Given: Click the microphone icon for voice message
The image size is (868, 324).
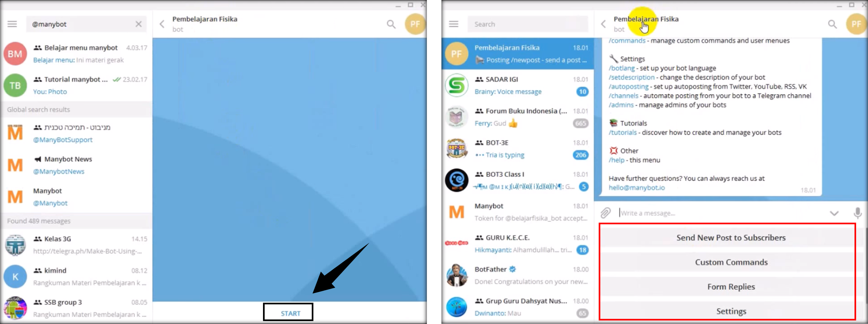Looking at the screenshot, I should coord(857,213).
